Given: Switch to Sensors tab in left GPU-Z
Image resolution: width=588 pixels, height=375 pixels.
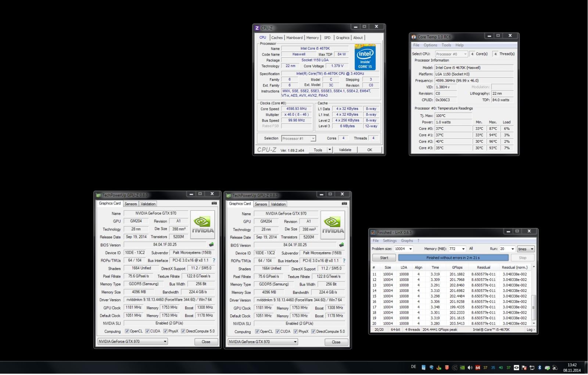Looking at the screenshot, I should [130, 204].
